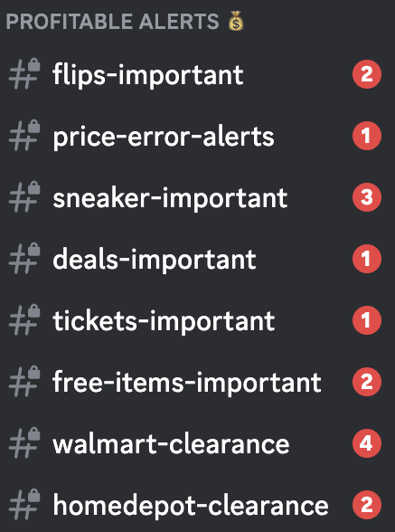395x532 pixels.
Task: Click the locked hash icon for walmart-clearance
Action: (x=24, y=443)
